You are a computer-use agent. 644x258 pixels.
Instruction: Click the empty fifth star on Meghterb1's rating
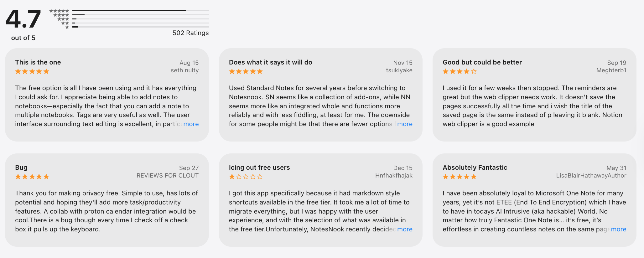(475, 71)
